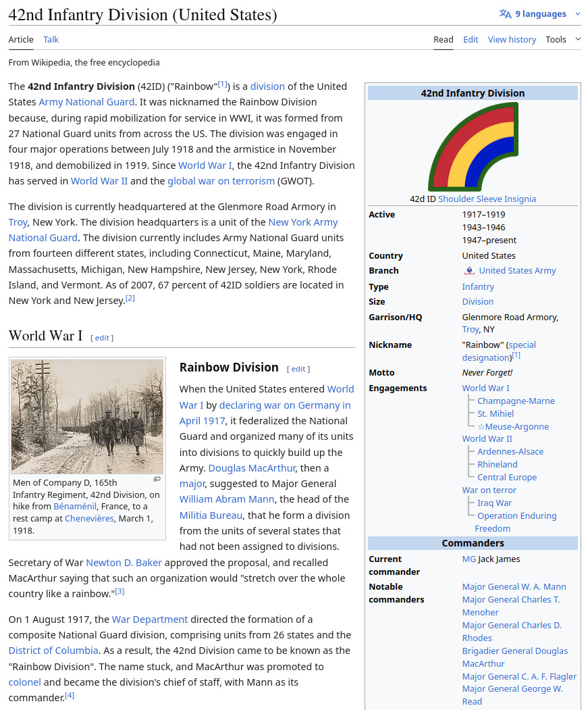Switch to the Article tab

(21, 39)
